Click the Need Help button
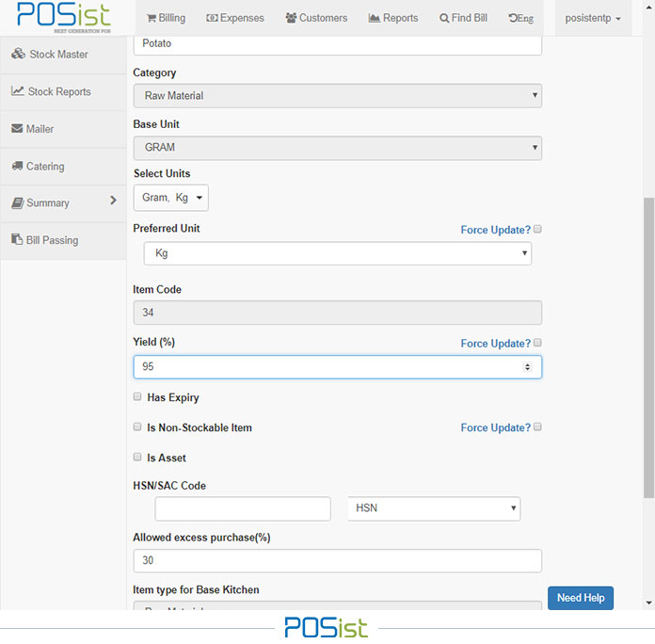655x644 pixels. pyautogui.click(x=581, y=598)
